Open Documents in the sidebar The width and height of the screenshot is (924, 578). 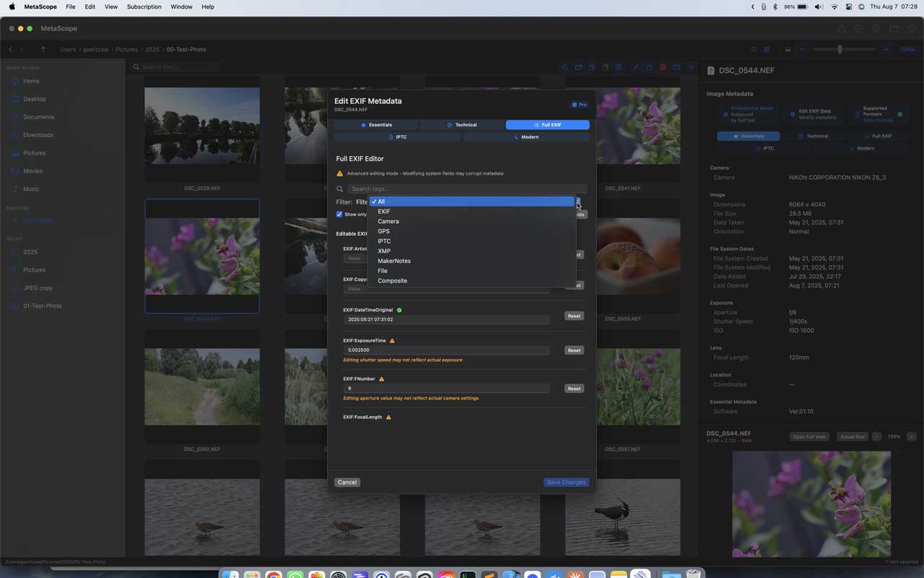tap(38, 117)
